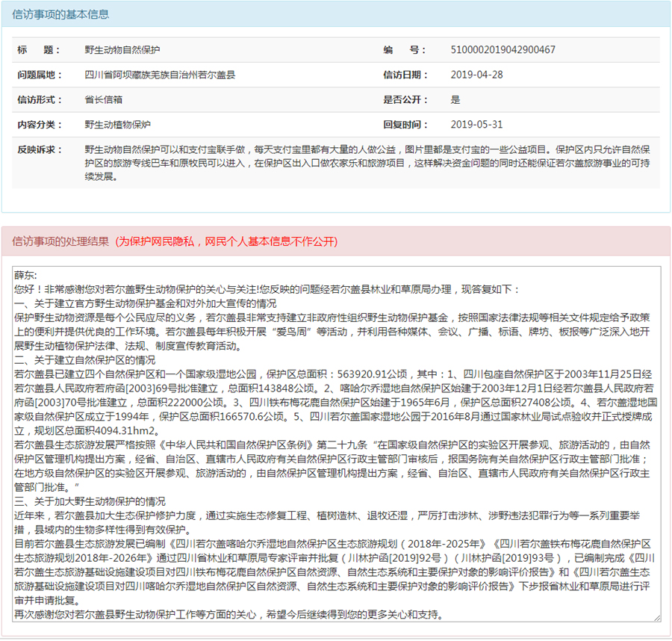This screenshot has width=672, height=641.
Task: Click section heading 三、关于加大野生动物保护的情况
Action: [x=90, y=501]
